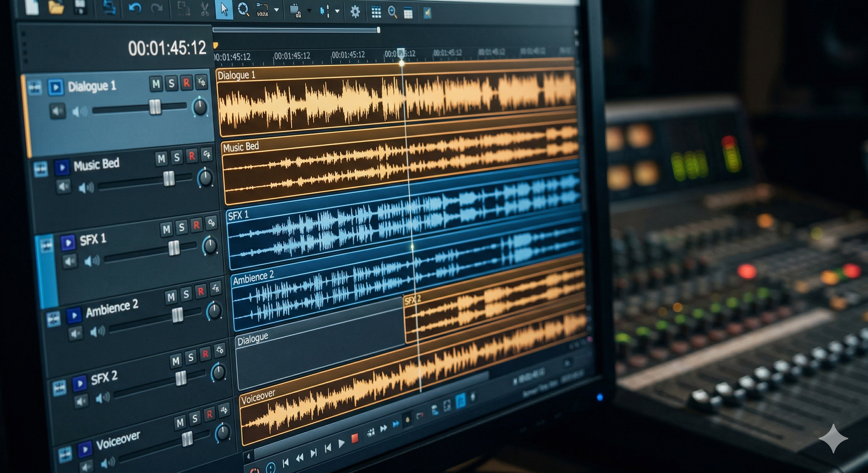Click the open folder icon
Screen dimensions: 868x473
point(56,7)
